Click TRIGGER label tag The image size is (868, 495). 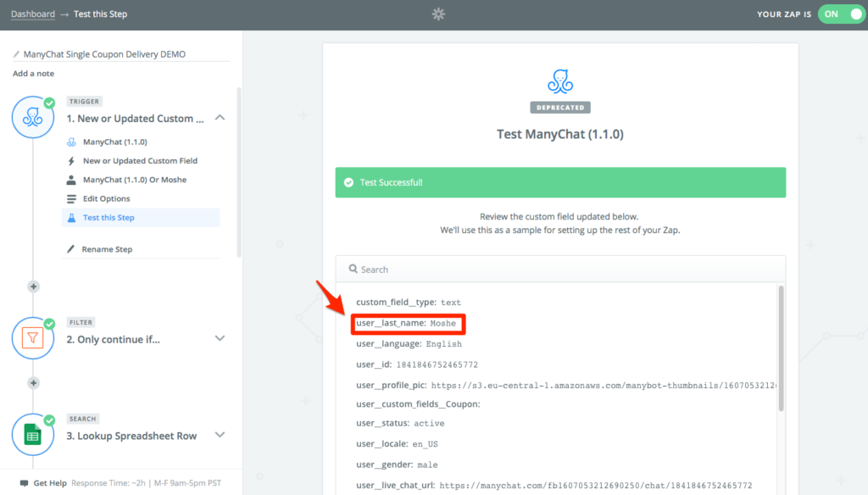84,102
